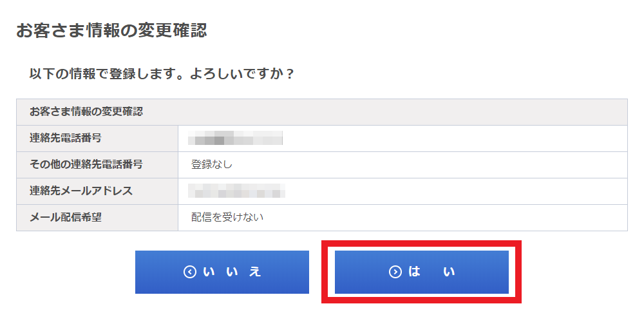Cancel changes with the いいえ button
The image size is (644, 315).
point(222,272)
